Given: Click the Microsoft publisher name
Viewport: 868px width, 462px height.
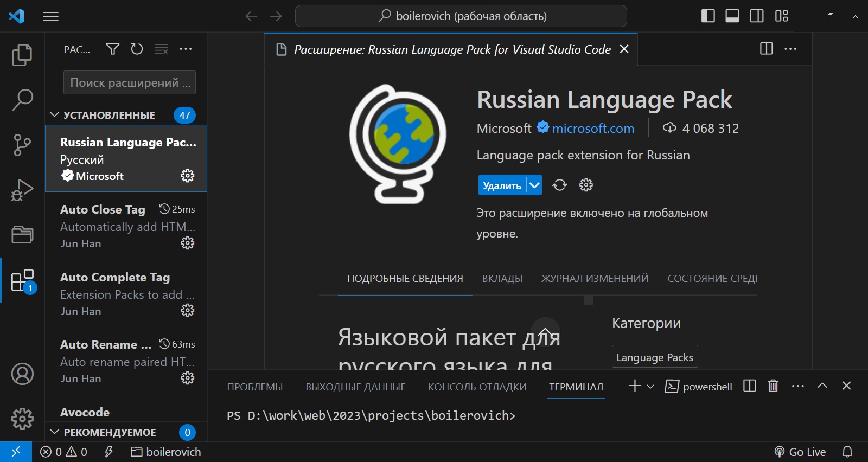Looking at the screenshot, I should 504,129.
